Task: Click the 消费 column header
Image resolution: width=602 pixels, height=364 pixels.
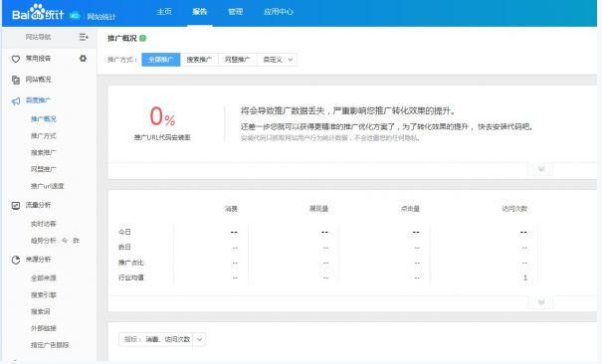Action: [231, 209]
